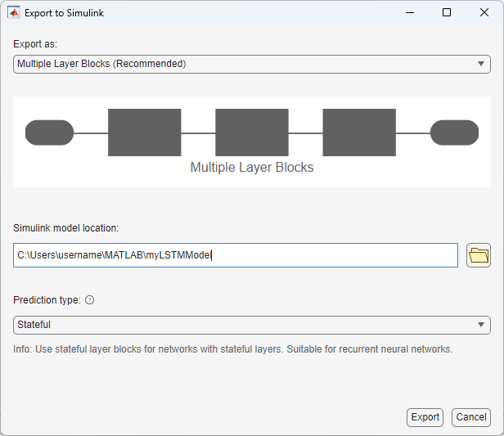The width and height of the screenshot is (504, 436).
Task: Click the left rounded terminal in the diagram
Action: tap(50, 133)
